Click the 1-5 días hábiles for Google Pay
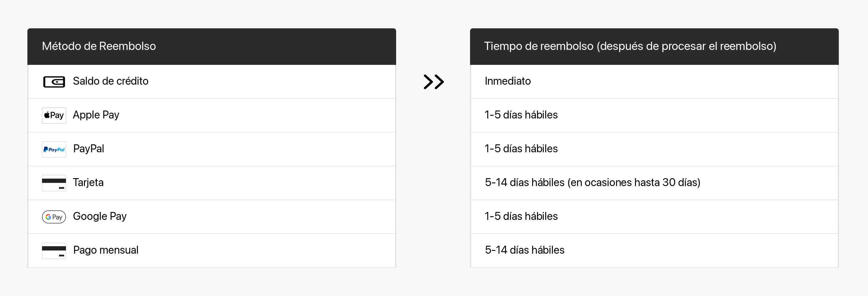This screenshot has width=868, height=296. [521, 216]
